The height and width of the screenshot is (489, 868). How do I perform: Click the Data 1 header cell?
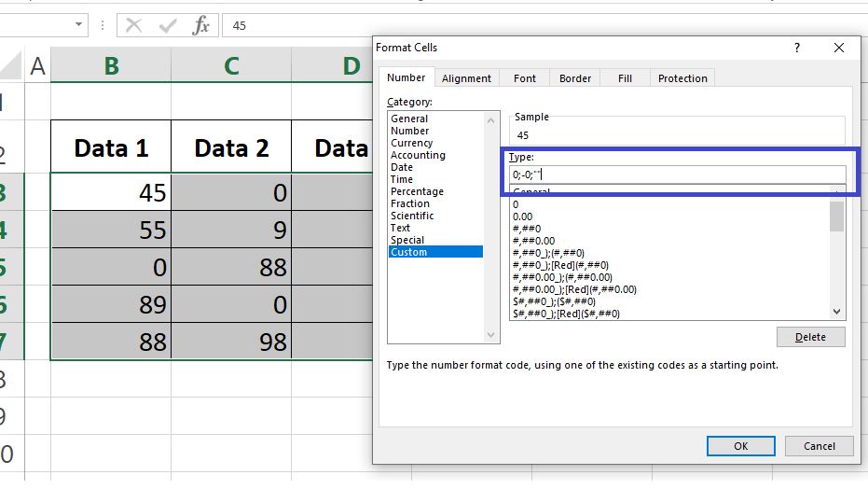point(111,147)
